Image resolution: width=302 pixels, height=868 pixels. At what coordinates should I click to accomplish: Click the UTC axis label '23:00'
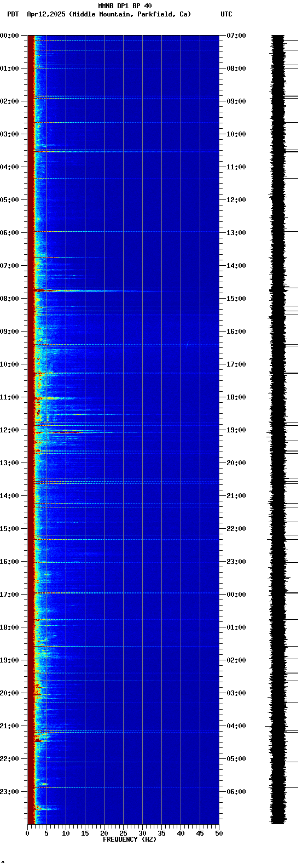click(x=236, y=562)
